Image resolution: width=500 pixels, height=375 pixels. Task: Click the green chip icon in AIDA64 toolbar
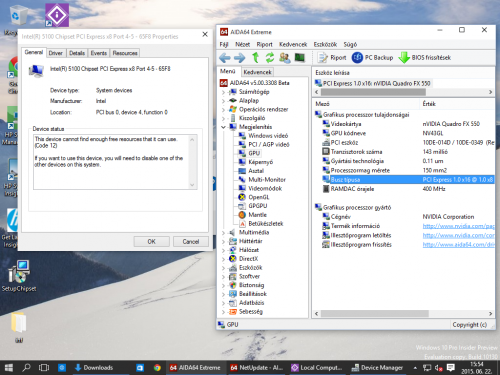[x=299, y=58]
